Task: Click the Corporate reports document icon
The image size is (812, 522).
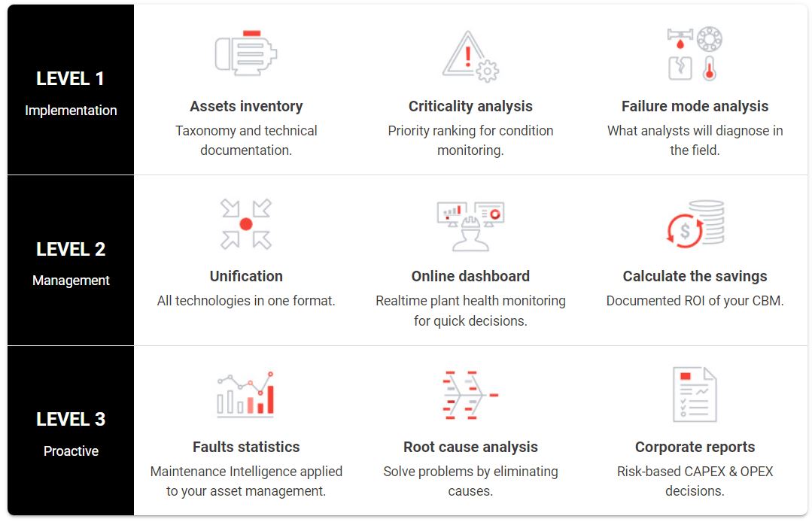Action: pos(695,394)
